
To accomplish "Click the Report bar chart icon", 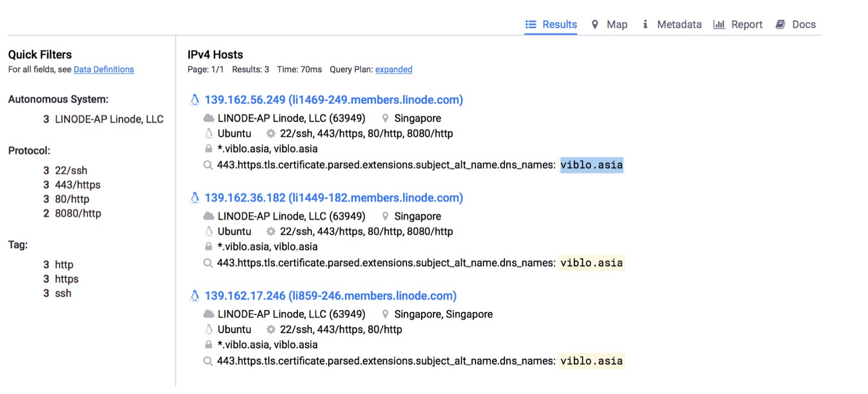I will (719, 24).
